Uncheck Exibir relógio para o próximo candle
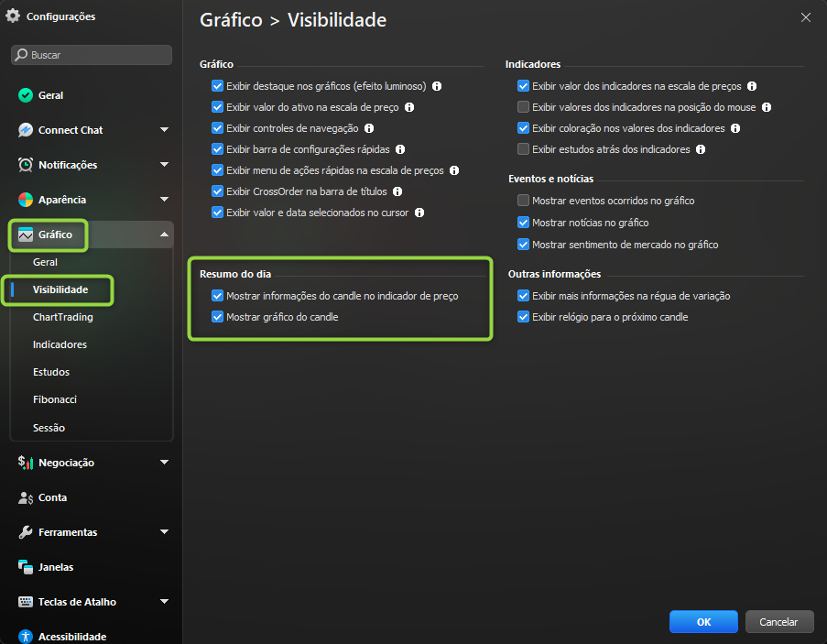The width and height of the screenshot is (827, 644). click(x=523, y=317)
